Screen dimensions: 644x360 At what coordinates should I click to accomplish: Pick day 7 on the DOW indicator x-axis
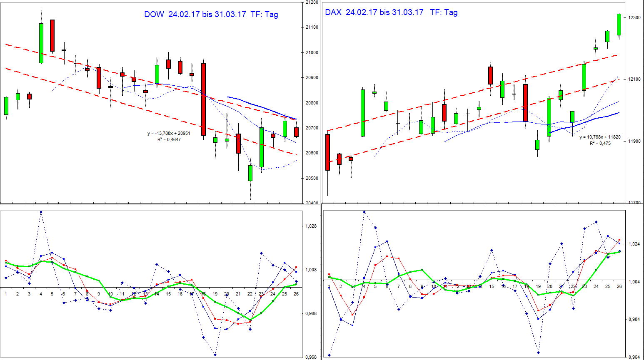click(x=75, y=294)
